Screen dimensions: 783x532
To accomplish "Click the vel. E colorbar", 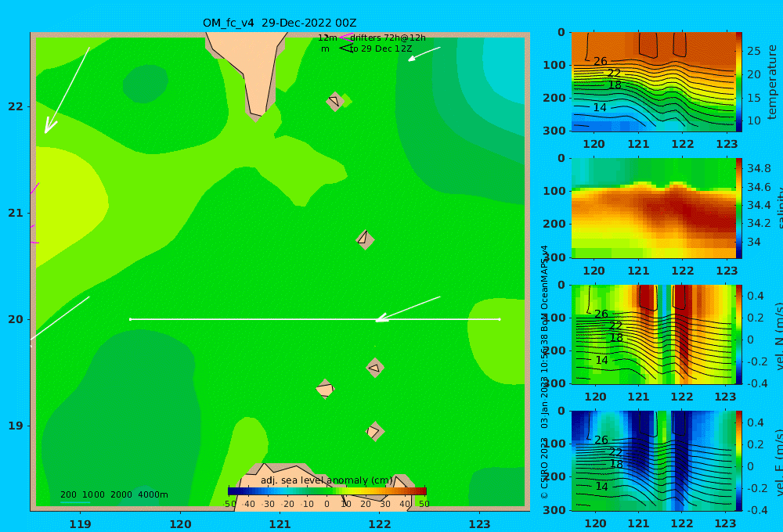I will [738, 461].
